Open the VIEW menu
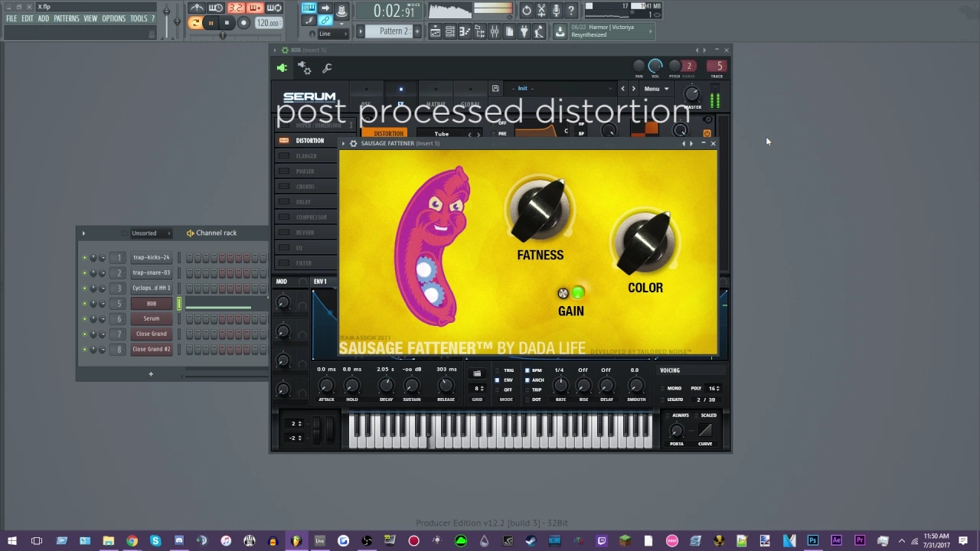 90,18
